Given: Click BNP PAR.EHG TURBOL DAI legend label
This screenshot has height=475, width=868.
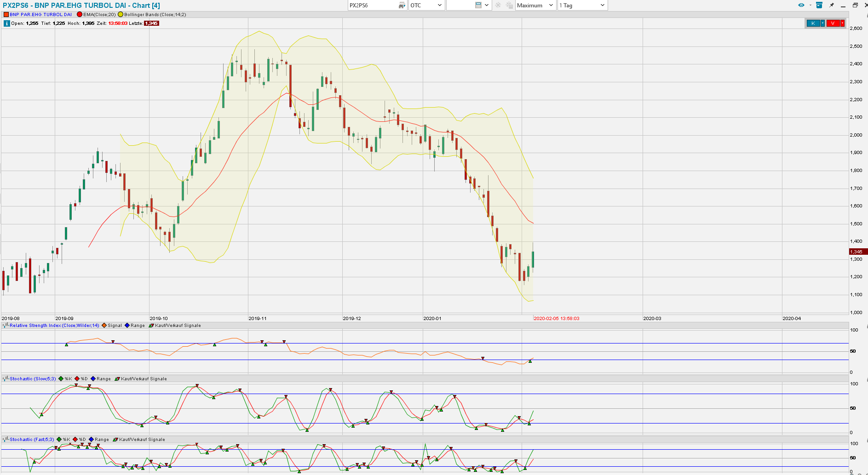Looking at the screenshot, I should point(40,15).
